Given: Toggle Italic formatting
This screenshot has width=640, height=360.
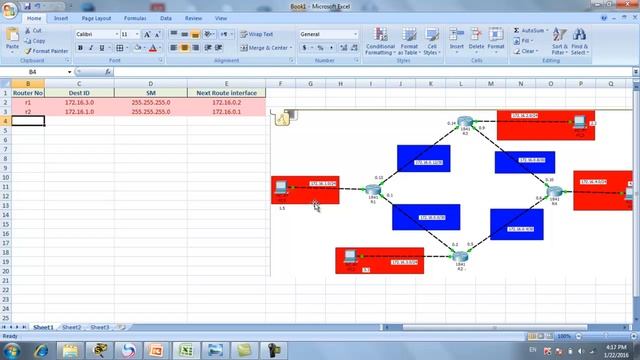Looking at the screenshot, I should pos(91,48).
